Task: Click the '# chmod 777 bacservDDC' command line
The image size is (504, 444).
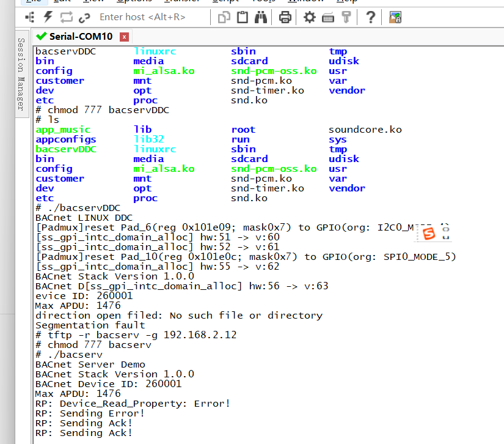Action: point(102,110)
